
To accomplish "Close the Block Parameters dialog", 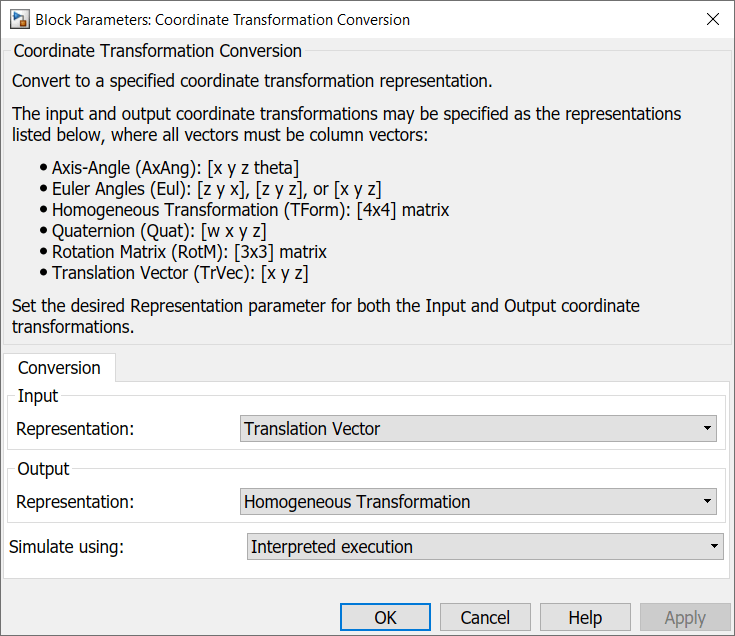I will pos(712,19).
